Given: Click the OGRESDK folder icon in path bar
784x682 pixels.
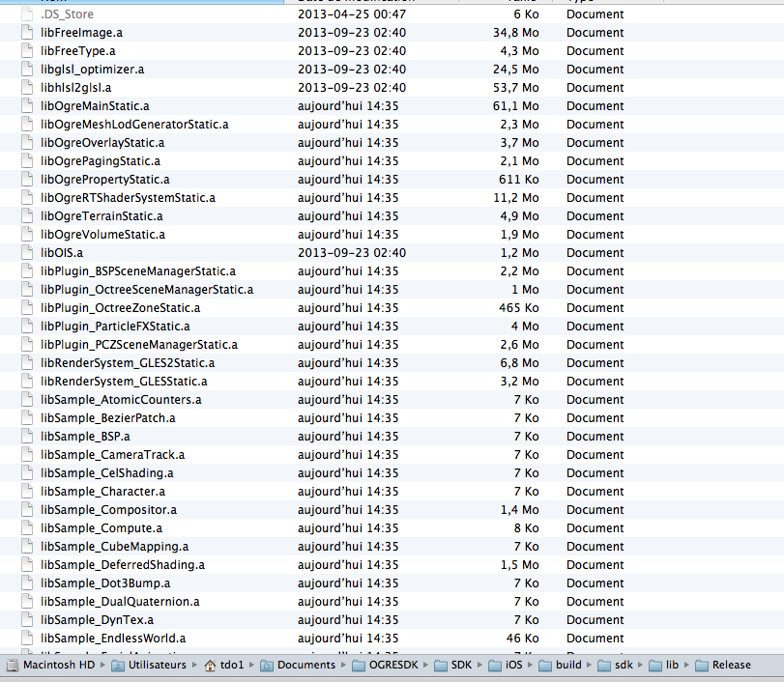Looking at the screenshot, I should pos(359,665).
